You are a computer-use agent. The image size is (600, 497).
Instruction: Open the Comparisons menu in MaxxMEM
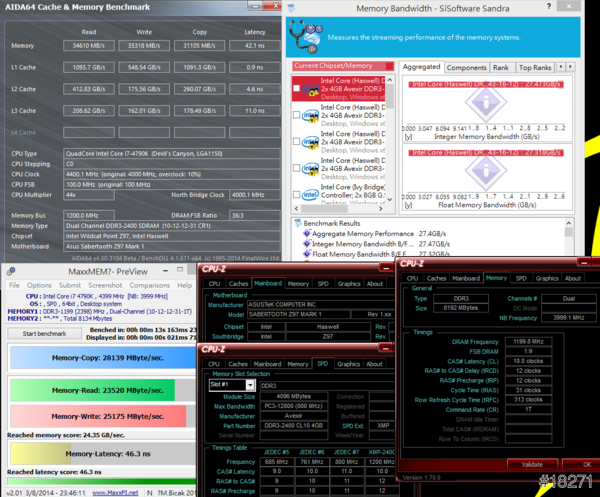[x=152, y=285]
